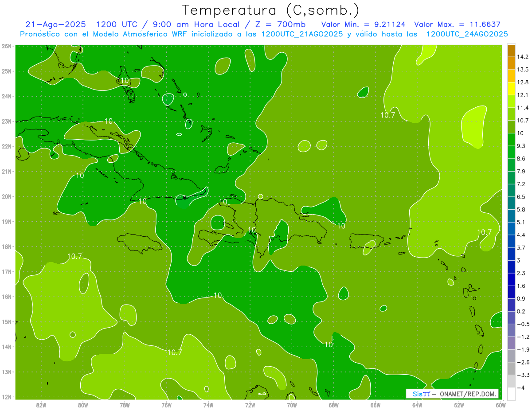The width and height of the screenshot is (532, 411).
Task: Click the 14.2 value on the color scale
Action: [523, 57]
